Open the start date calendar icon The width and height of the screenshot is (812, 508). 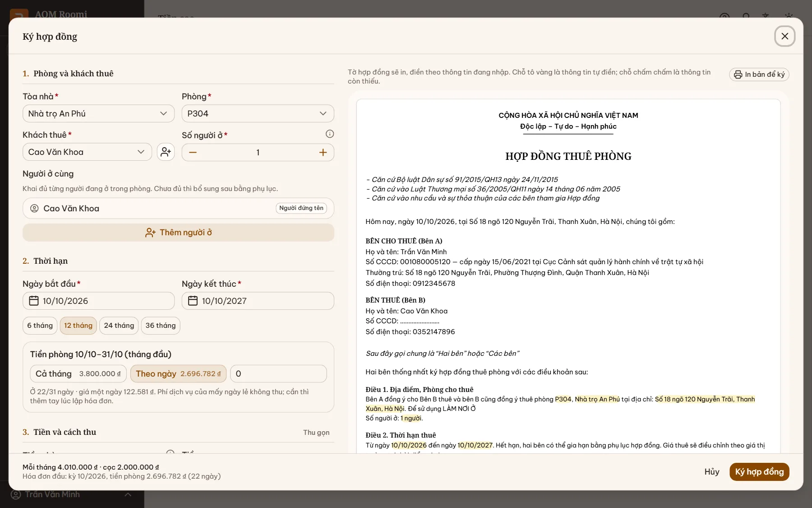(x=34, y=301)
